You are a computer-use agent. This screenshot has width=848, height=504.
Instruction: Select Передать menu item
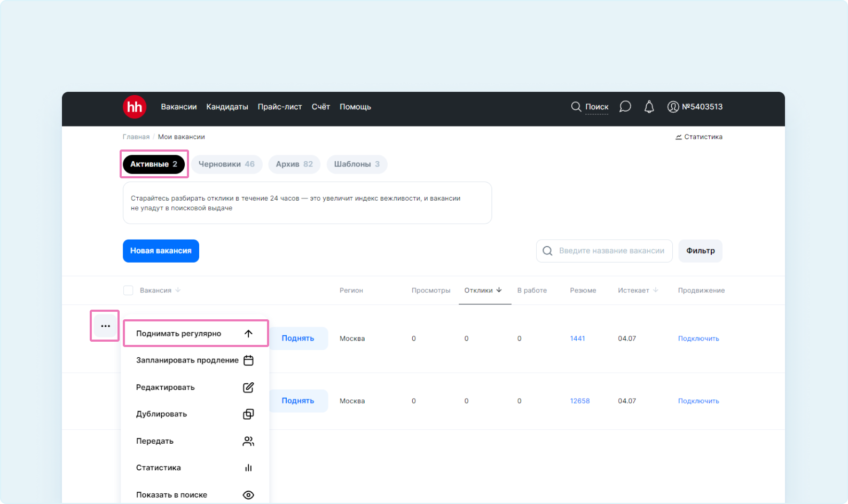pyautogui.click(x=195, y=441)
